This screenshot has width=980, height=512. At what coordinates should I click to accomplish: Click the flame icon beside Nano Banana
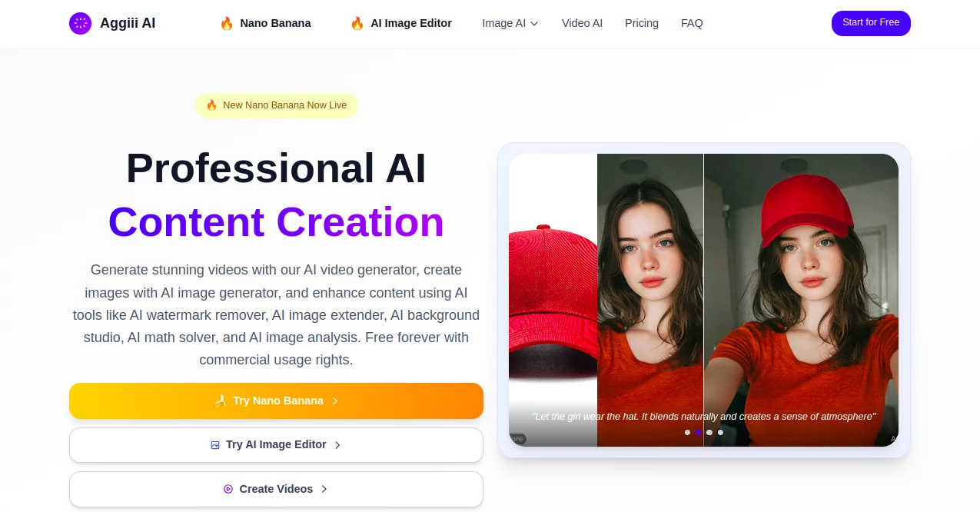(x=228, y=23)
